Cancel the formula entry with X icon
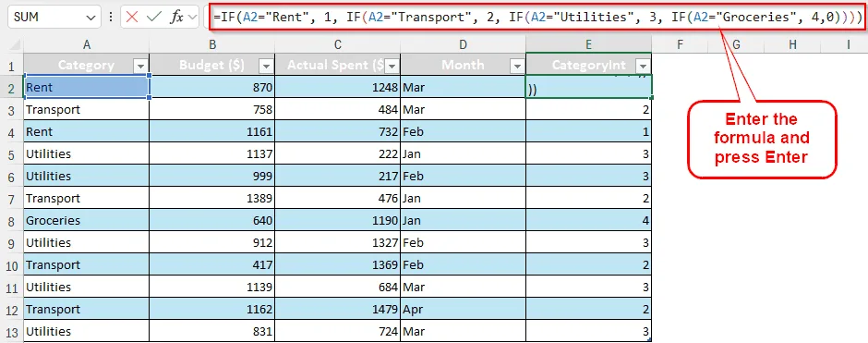Image resolution: width=868 pixels, height=343 pixels. click(132, 18)
